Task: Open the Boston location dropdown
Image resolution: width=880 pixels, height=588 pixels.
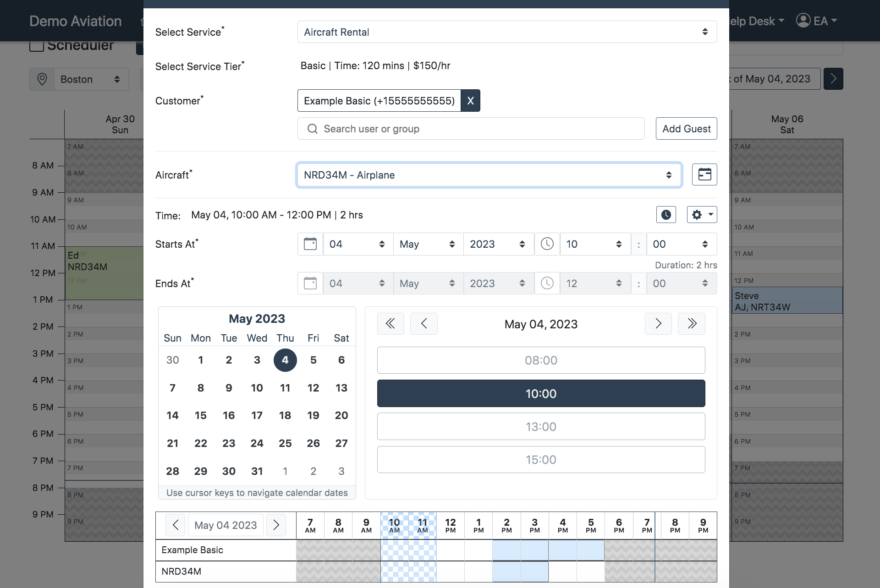Action: pos(91,79)
